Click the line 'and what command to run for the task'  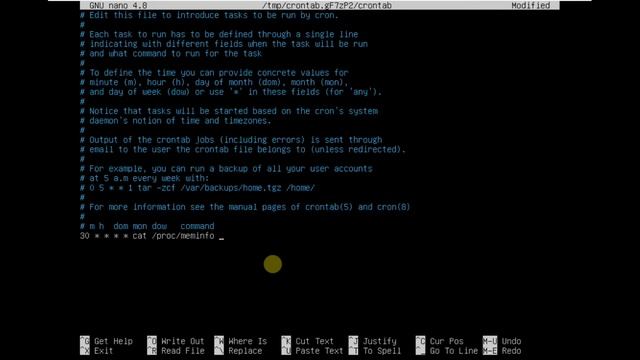pos(171,54)
